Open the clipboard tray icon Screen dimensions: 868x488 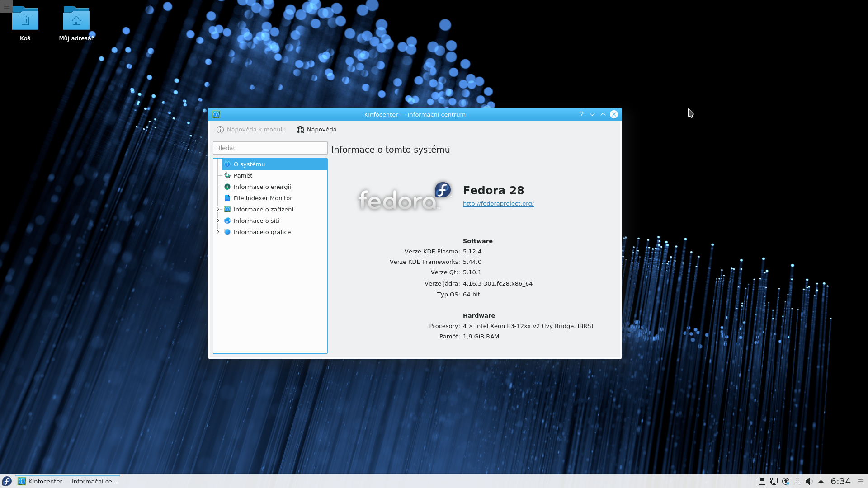762,481
